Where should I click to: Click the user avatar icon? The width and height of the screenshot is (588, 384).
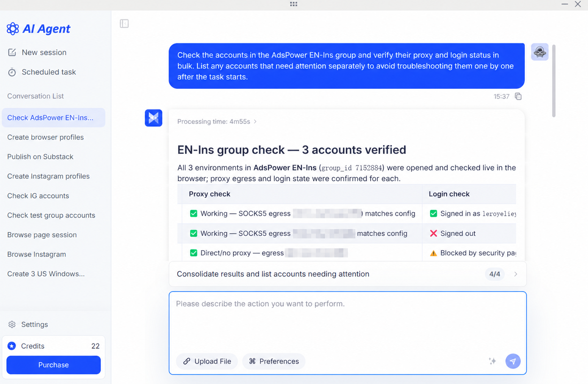[540, 52]
